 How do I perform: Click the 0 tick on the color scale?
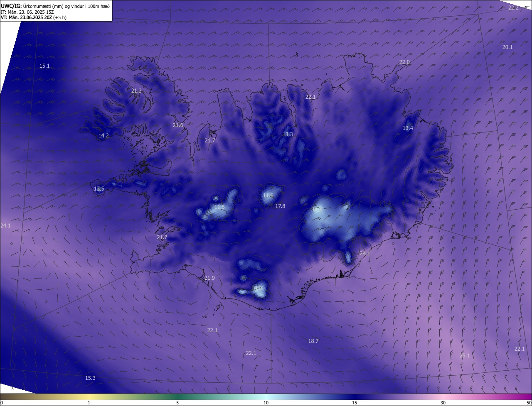click(2, 403)
